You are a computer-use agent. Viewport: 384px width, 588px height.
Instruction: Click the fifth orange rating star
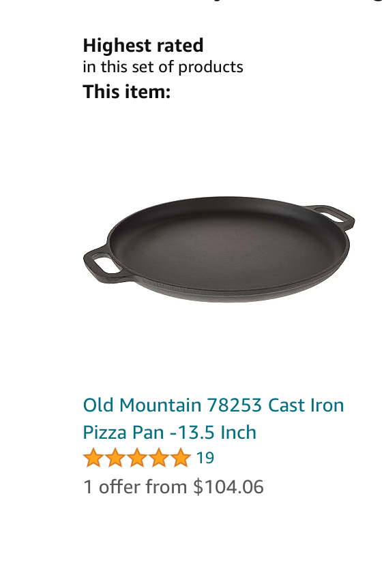click(181, 458)
